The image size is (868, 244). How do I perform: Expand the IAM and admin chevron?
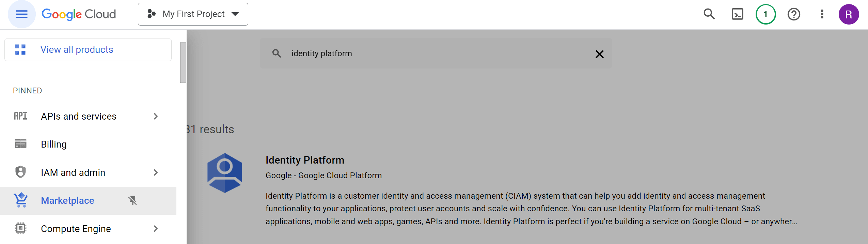tap(156, 172)
